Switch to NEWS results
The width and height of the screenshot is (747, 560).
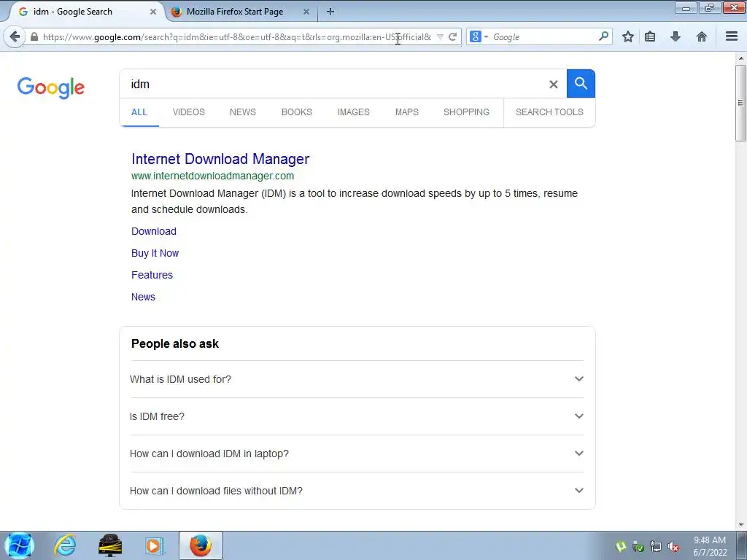coord(242,112)
